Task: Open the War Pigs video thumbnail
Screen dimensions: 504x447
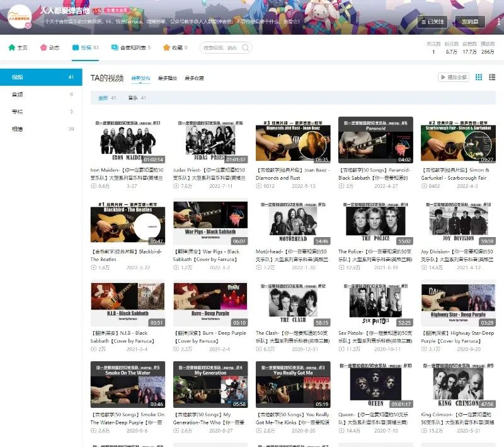Action: 210,221
